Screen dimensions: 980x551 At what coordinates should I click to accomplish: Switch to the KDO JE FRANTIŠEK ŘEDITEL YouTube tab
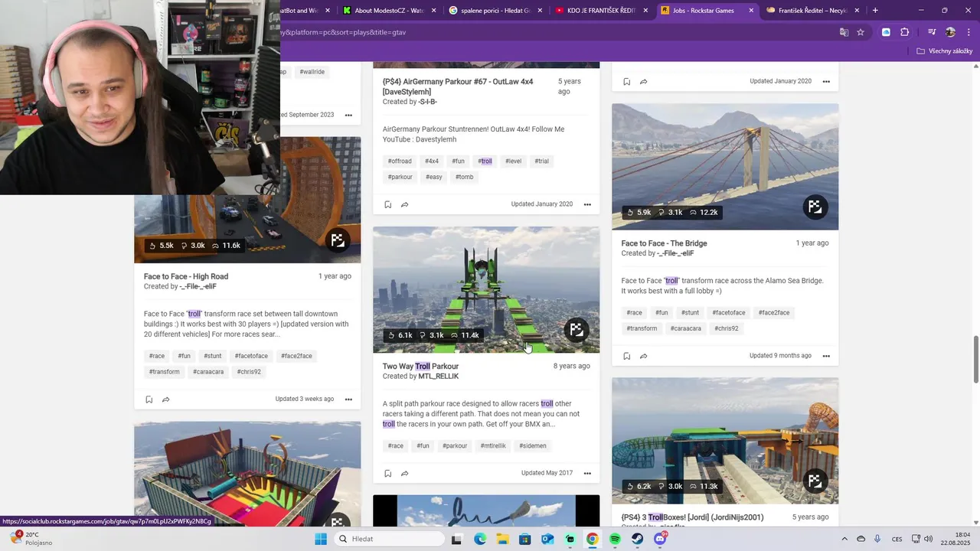[x=601, y=11]
